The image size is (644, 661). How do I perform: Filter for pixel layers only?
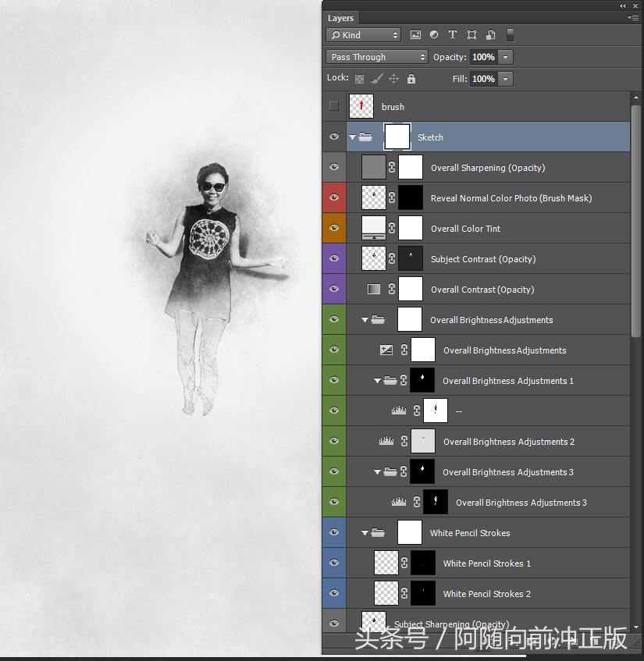pyautogui.click(x=415, y=34)
